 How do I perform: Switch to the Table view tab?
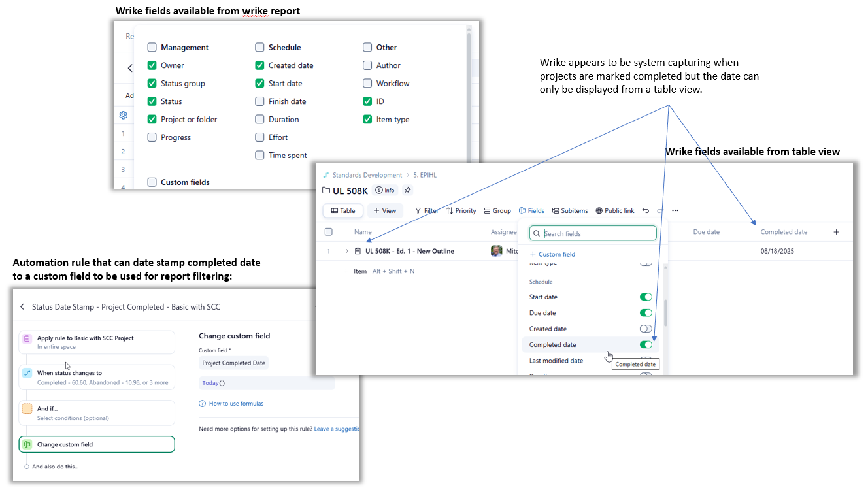[343, 211]
